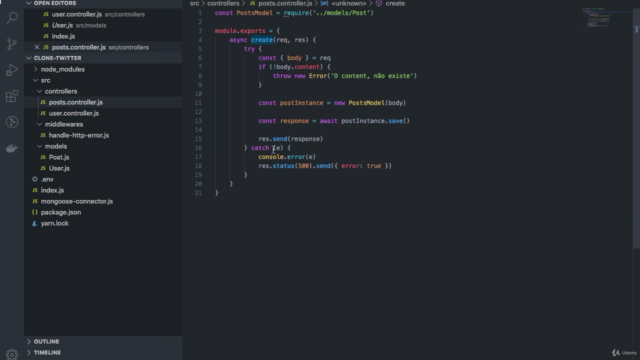Open handle-http-error.js file

pyautogui.click(x=103, y=136)
